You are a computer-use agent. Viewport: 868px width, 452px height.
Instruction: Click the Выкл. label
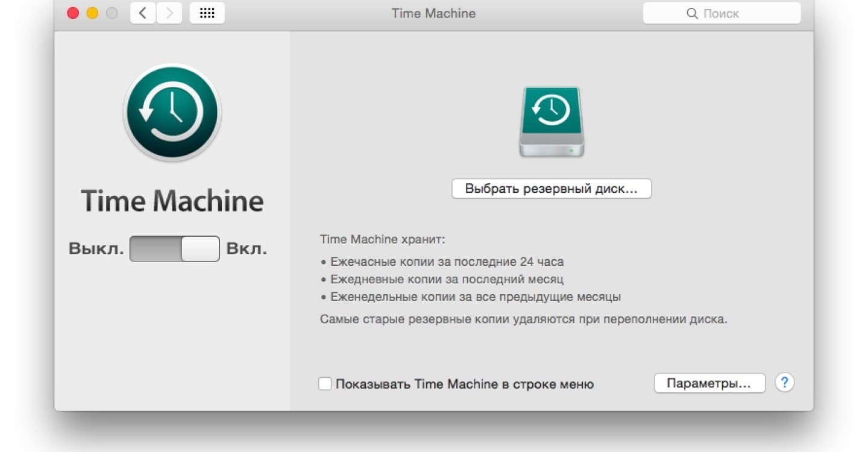pyautogui.click(x=96, y=249)
